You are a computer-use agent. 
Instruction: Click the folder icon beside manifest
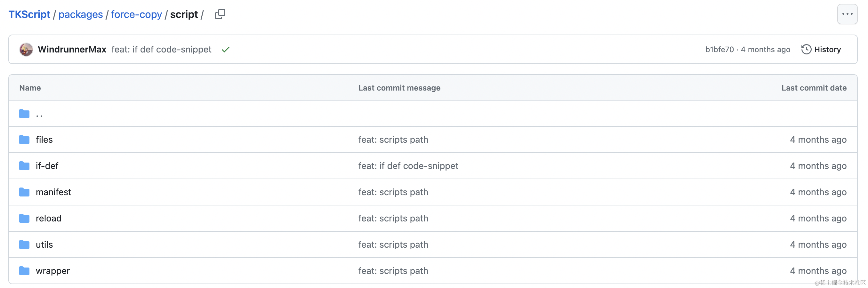pos(24,192)
